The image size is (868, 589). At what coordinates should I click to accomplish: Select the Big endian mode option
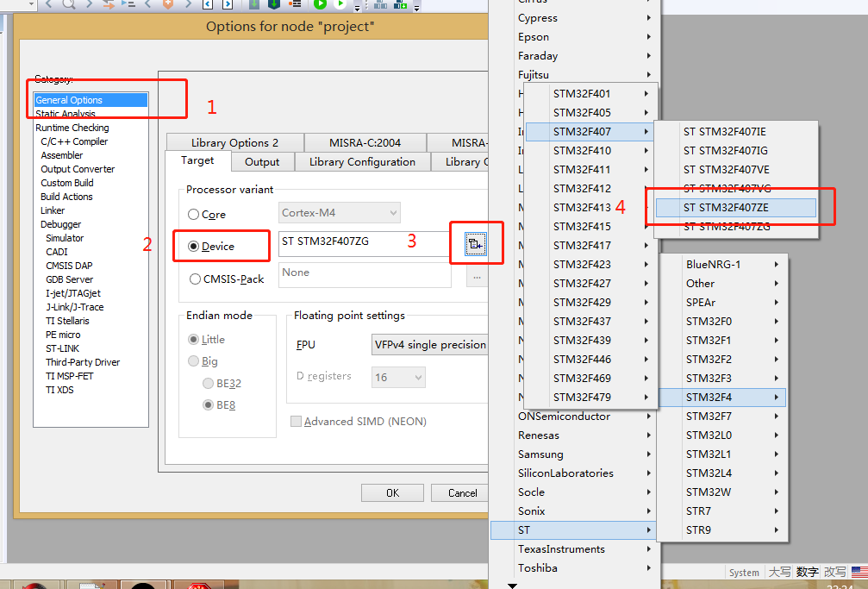pos(194,361)
